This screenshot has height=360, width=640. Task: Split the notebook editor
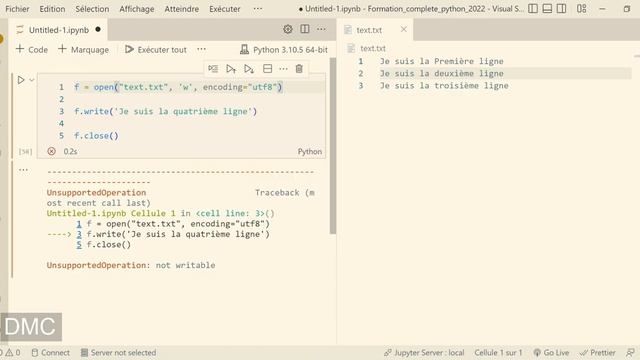tap(305, 29)
